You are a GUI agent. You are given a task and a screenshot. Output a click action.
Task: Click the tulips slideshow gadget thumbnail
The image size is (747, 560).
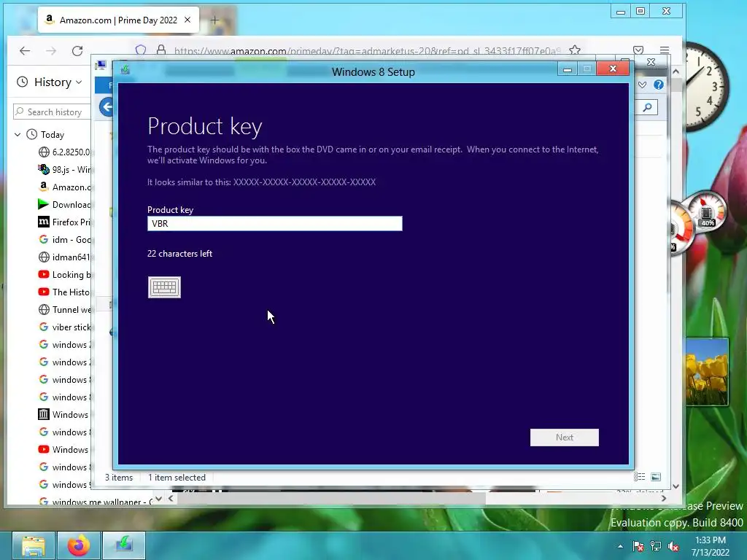point(707,371)
